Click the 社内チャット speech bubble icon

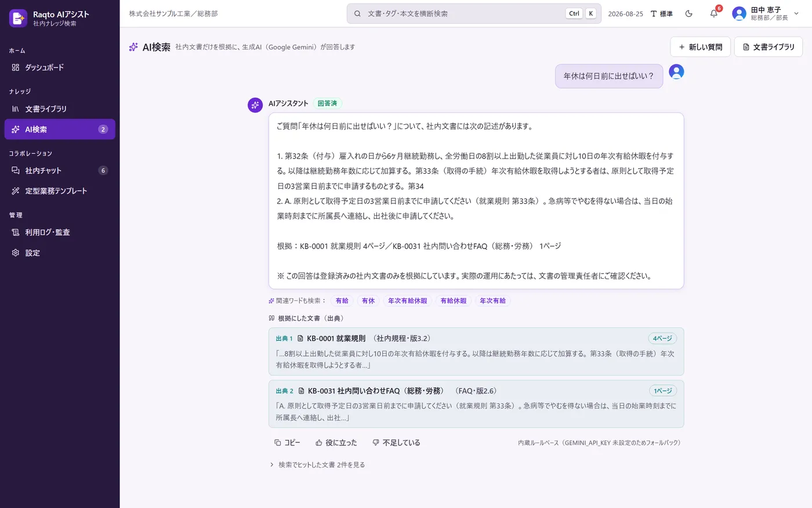(16, 171)
